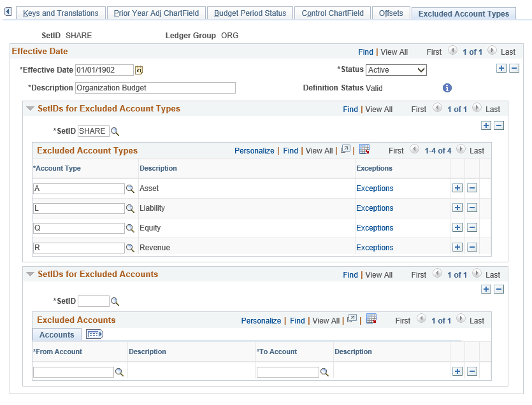This screenshot has width=532, height=405.
Task: Open Excluded Account Types grid in new window
Action: coord(344,149)
